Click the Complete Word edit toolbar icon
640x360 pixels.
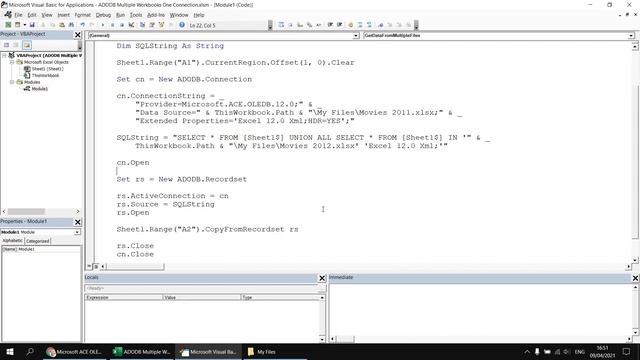319,25
